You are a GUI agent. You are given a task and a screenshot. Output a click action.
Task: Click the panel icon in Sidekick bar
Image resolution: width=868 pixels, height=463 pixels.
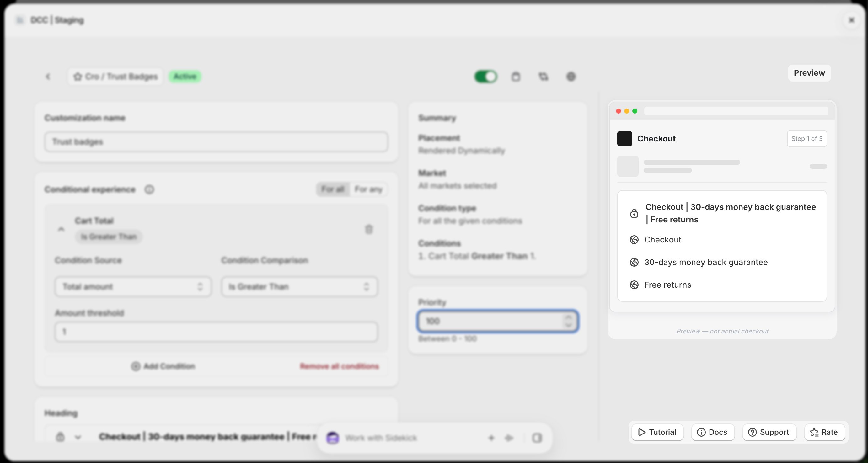537,438
